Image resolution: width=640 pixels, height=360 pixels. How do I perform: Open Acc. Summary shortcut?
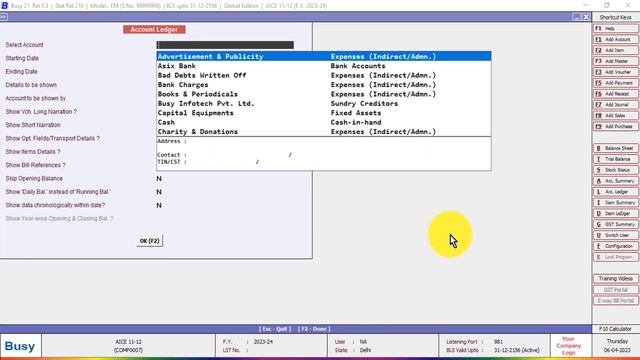(616, 181)
